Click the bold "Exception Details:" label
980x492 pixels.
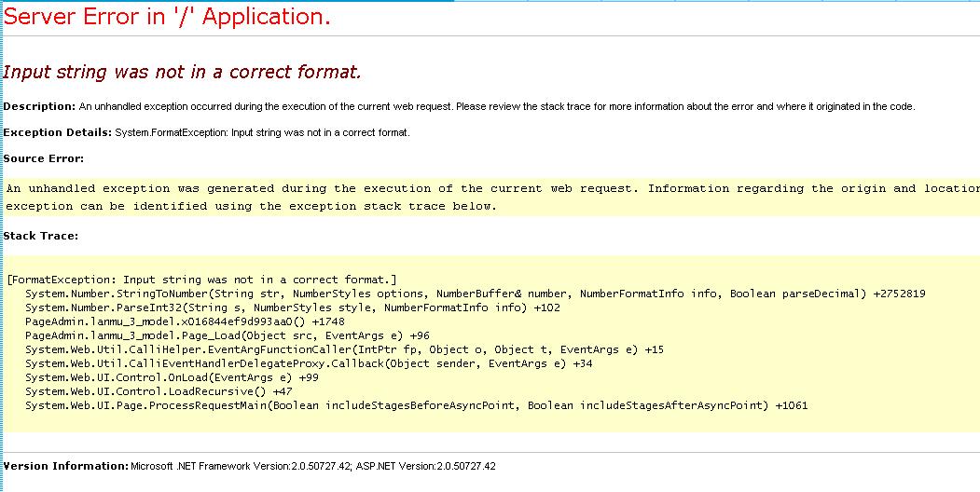pyautogui.click(x=58, y=132)
